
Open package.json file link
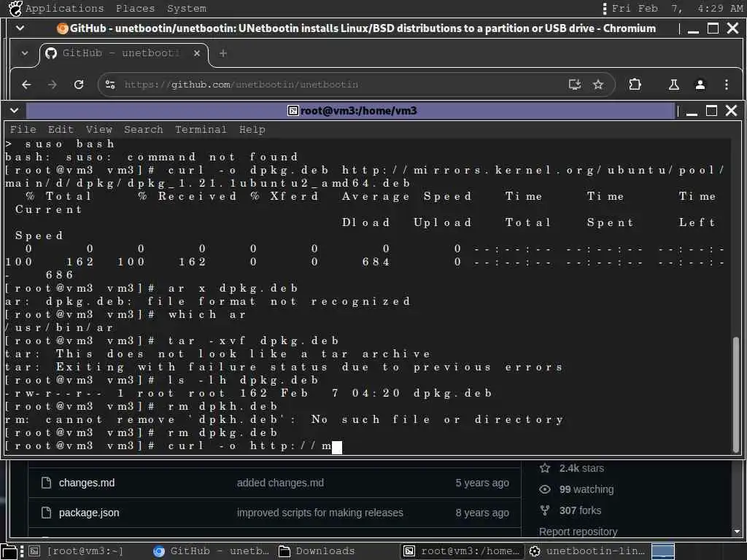pos(89,513)
